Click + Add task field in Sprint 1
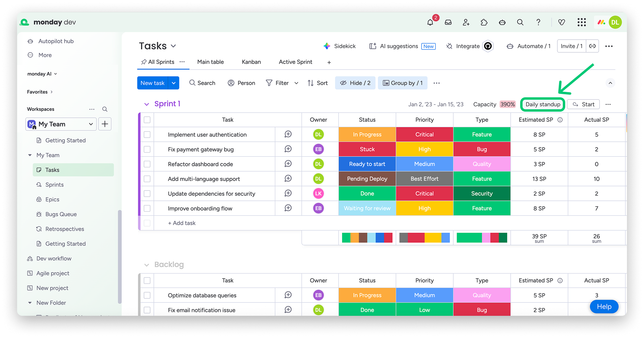The height and width of the screenshot is (338, 644). 182,223
